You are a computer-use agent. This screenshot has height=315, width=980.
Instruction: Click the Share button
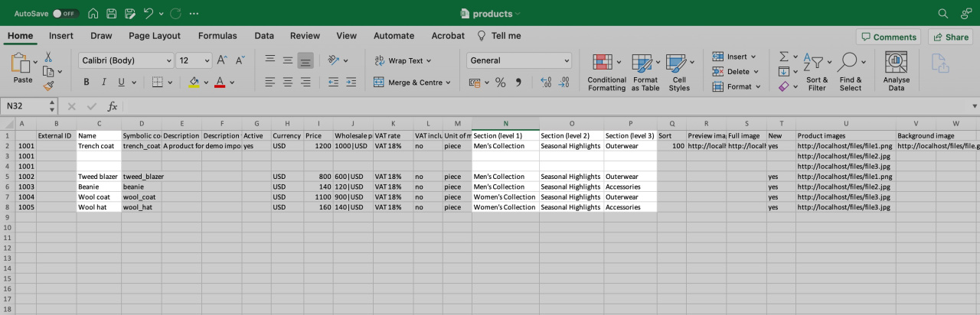pyautogui.click(x=950, y=37)
